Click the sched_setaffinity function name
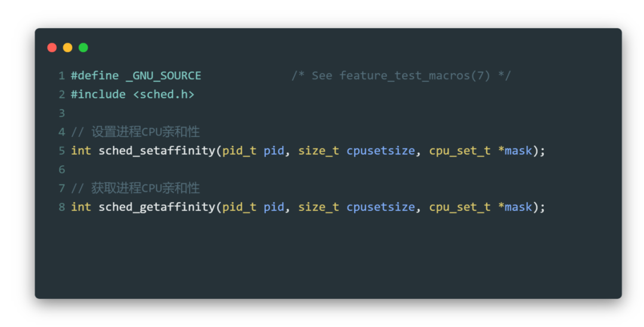The image size is (644, 327). pyautogui.click(x=157, y=151)
